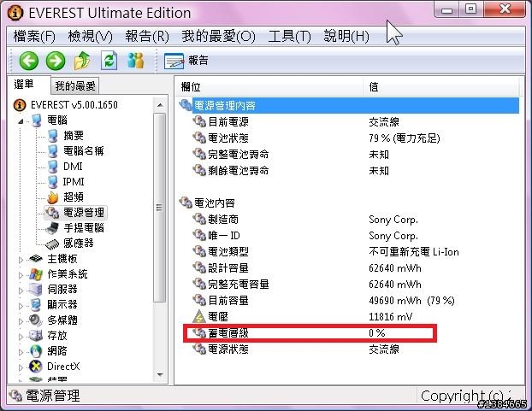Expand the 作業系統 tree node

point(21,275)
